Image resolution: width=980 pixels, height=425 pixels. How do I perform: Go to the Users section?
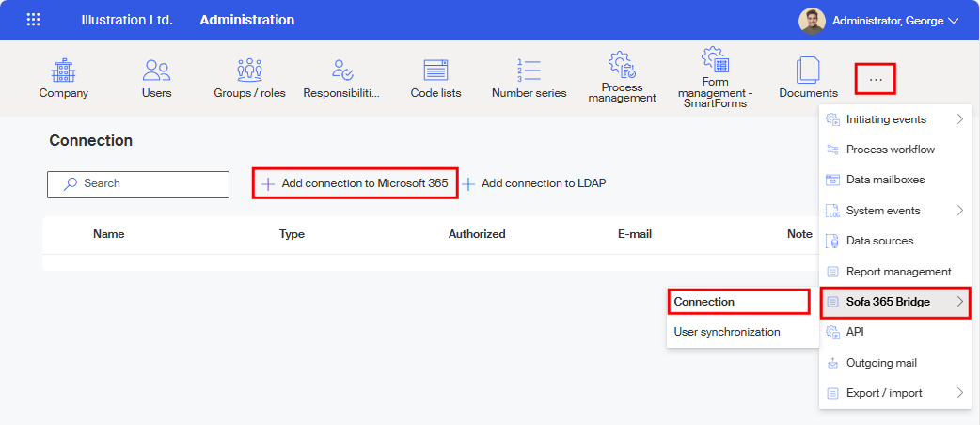click(x=156, y=77)
